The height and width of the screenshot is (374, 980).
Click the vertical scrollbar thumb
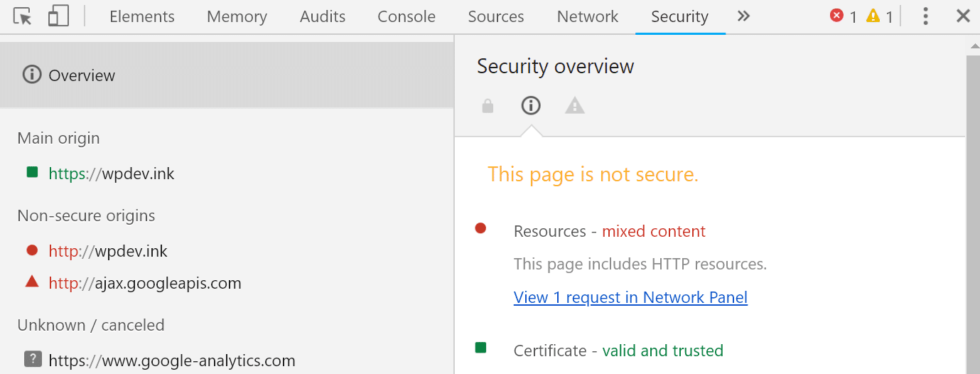click(973, 213)
